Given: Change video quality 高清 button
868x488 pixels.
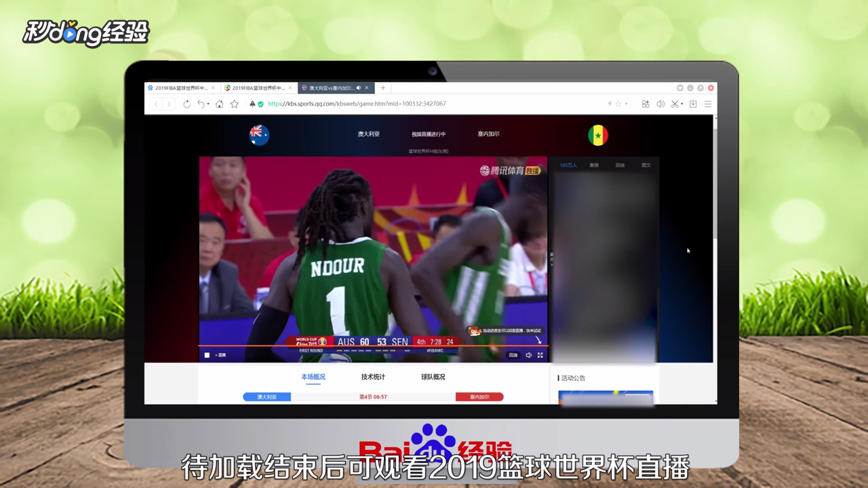Looking at the screenshot, I should click(x=513, y=354).
